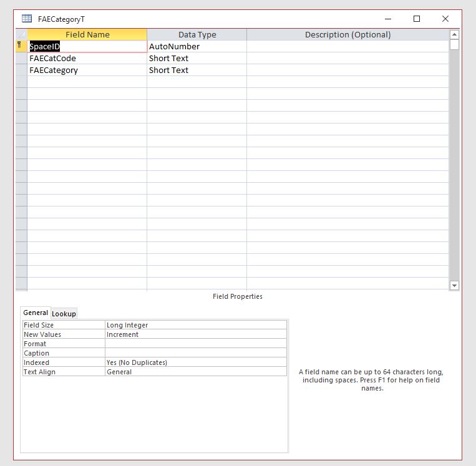The width and height of the screenshot is (476, 466).
Task: Select the FAECatCode row selector
Action: pos(21,58)
